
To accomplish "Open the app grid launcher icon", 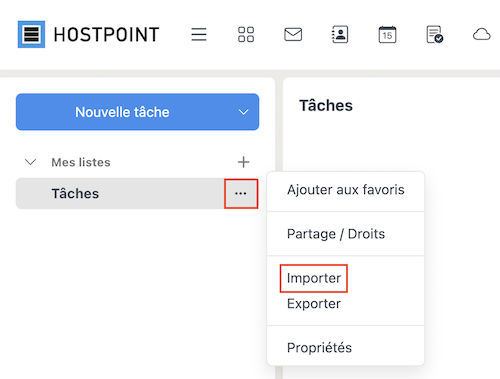I will [x=246, y=34].
